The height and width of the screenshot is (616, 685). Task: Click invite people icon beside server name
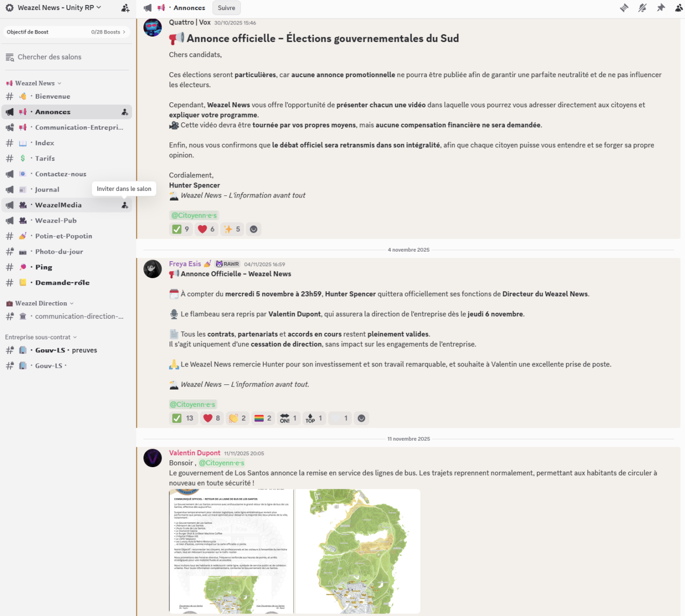click(x=125, y=8)
